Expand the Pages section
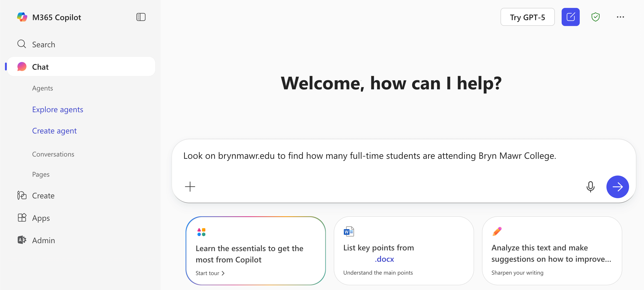644x290 pixels. (41, 174)
